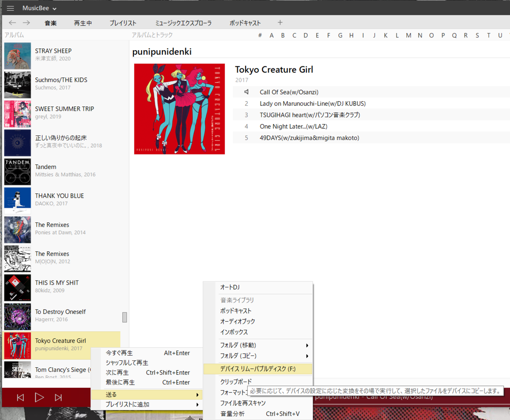The image size is (510, 420).
Task: Select the Suchmos/THE KIDS album
Action: point(62,85)
